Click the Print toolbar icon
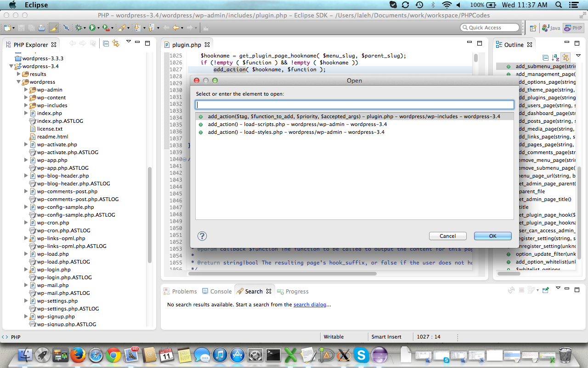The image size is (588, 368). 41,28
